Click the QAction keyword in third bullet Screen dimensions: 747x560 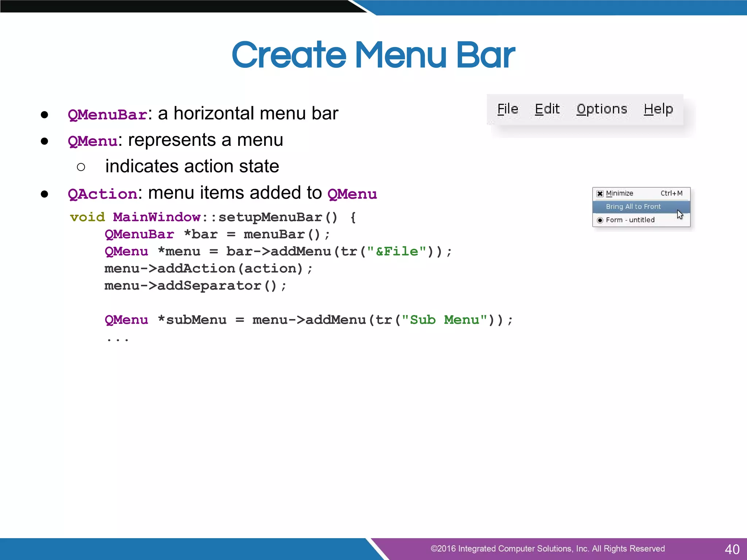[103, 194]
